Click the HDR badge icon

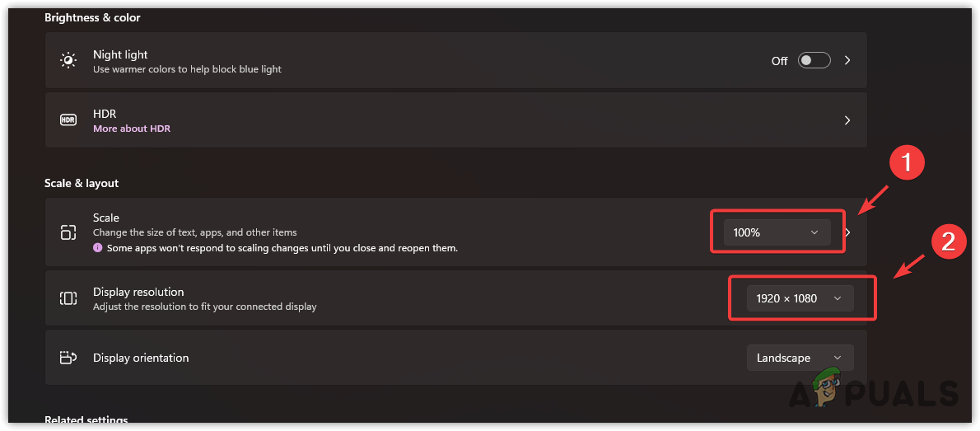[68, 120]
